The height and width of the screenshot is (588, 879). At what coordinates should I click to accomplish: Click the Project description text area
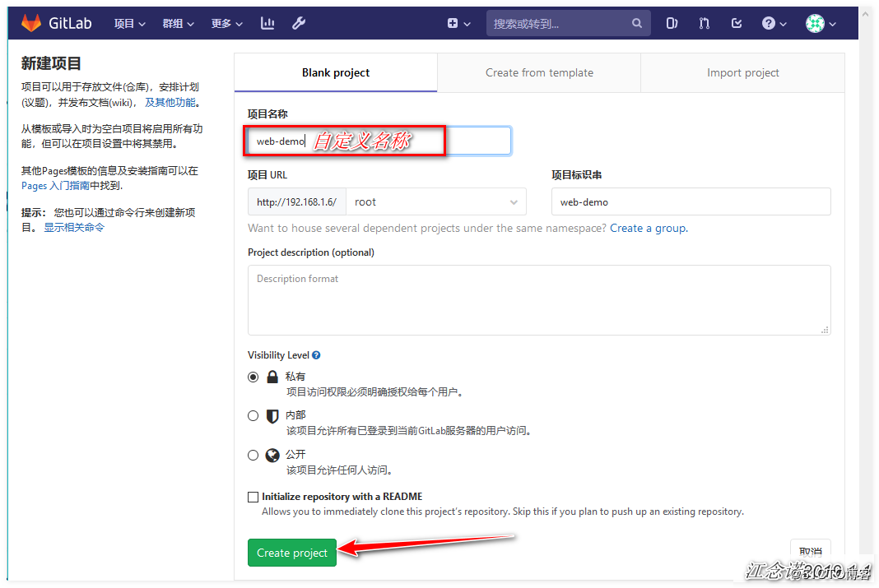(539, 300)
